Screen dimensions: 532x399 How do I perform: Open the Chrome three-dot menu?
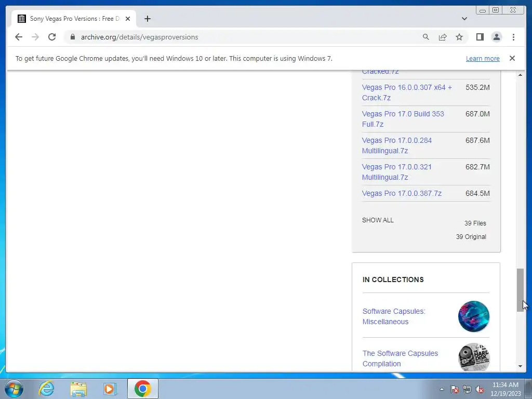point(513,37)
